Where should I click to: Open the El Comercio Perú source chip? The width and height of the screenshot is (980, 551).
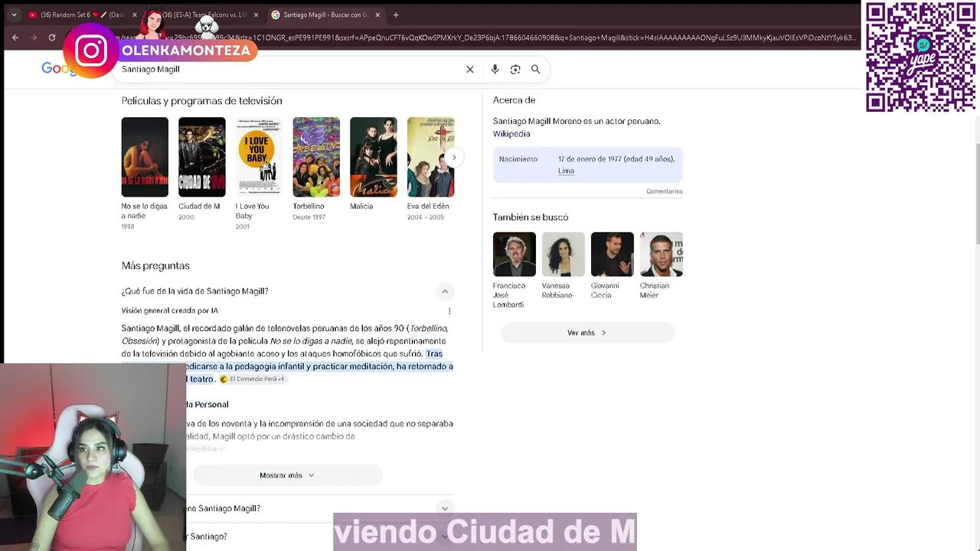pos(253,379)
